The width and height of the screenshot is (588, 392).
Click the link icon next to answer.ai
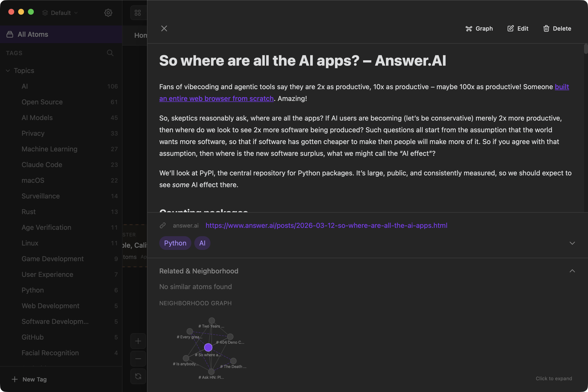coord(163,225)
